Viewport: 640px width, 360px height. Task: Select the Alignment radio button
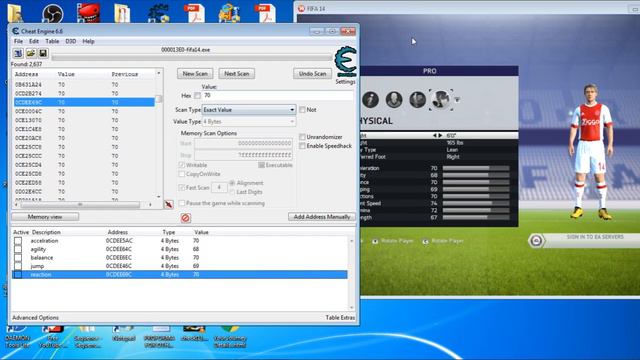point(232,183)
